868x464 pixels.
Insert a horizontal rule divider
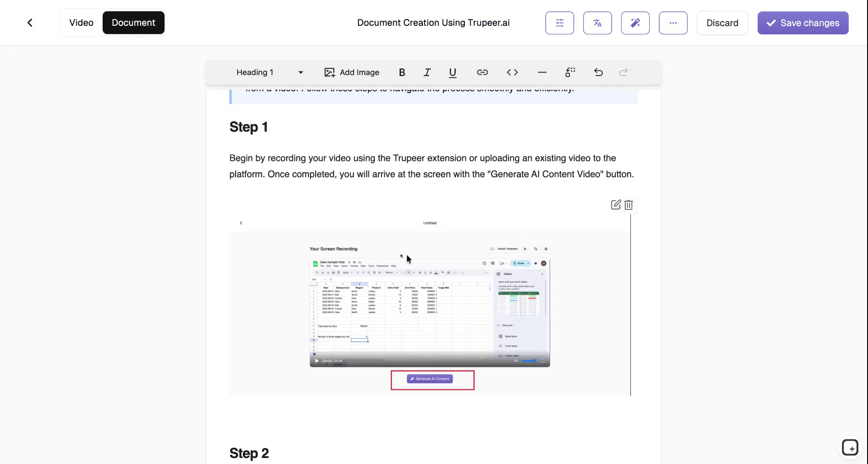(x=542, y=72)
